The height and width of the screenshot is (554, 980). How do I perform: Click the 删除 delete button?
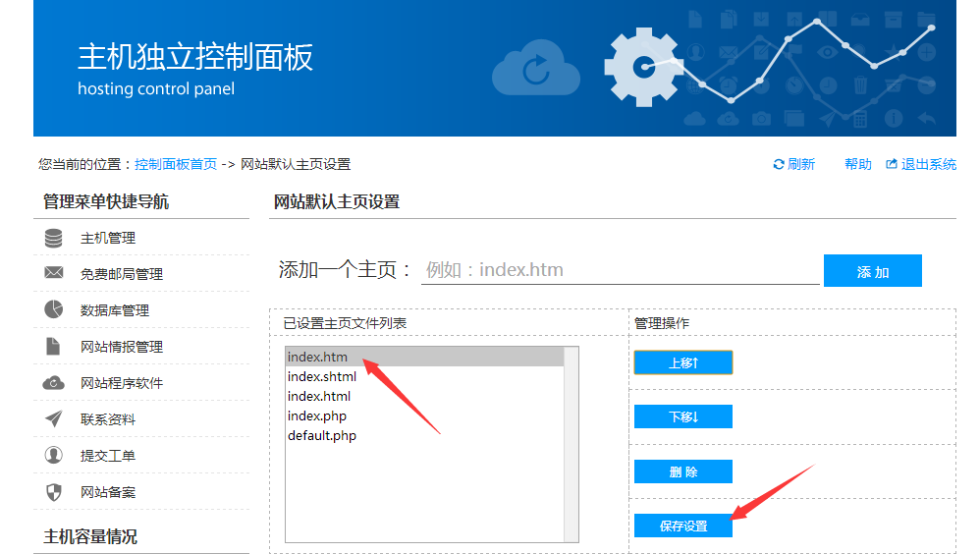[682, 472]
